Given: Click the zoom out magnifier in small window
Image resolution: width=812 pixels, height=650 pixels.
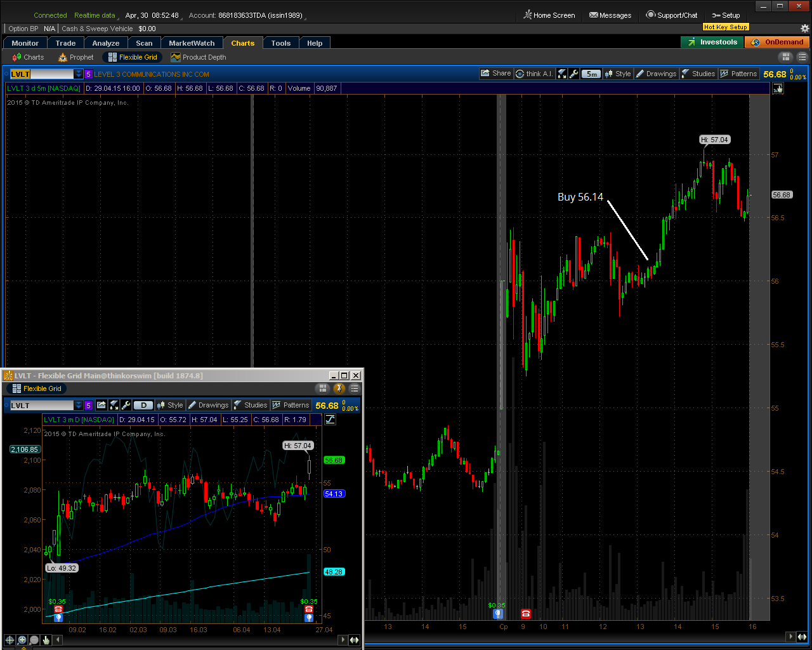Looking at the screenshot, I should pyautogui.click(x=34, y=640).
